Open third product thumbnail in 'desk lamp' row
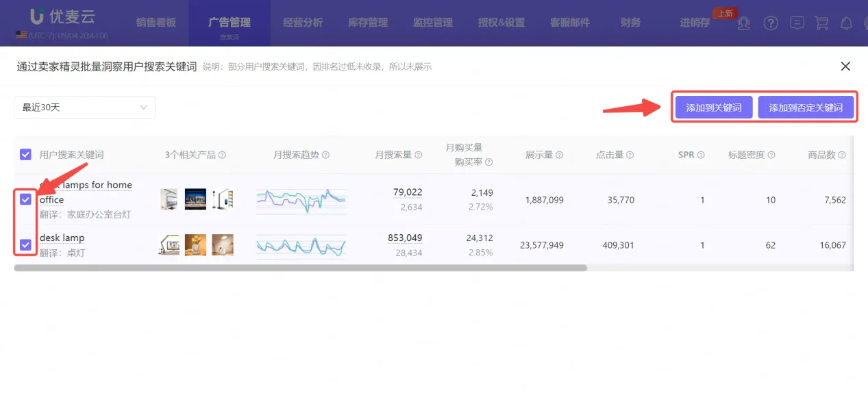 click(x=223, y=245)
